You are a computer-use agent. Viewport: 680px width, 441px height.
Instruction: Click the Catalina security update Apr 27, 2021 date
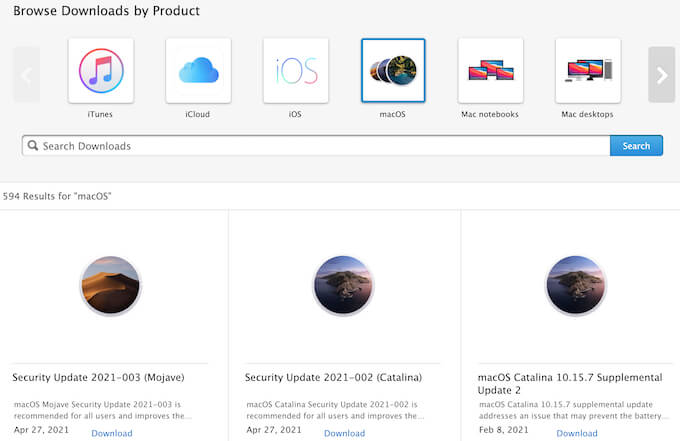click(274, 430)
